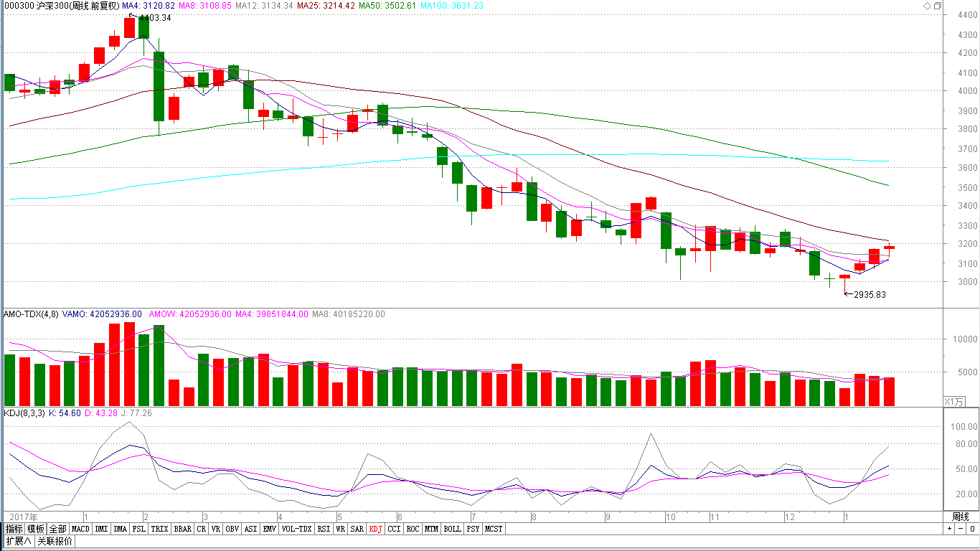Click the MA50: 3502.61 label
The image size is (980, 551).
[388, 6]
